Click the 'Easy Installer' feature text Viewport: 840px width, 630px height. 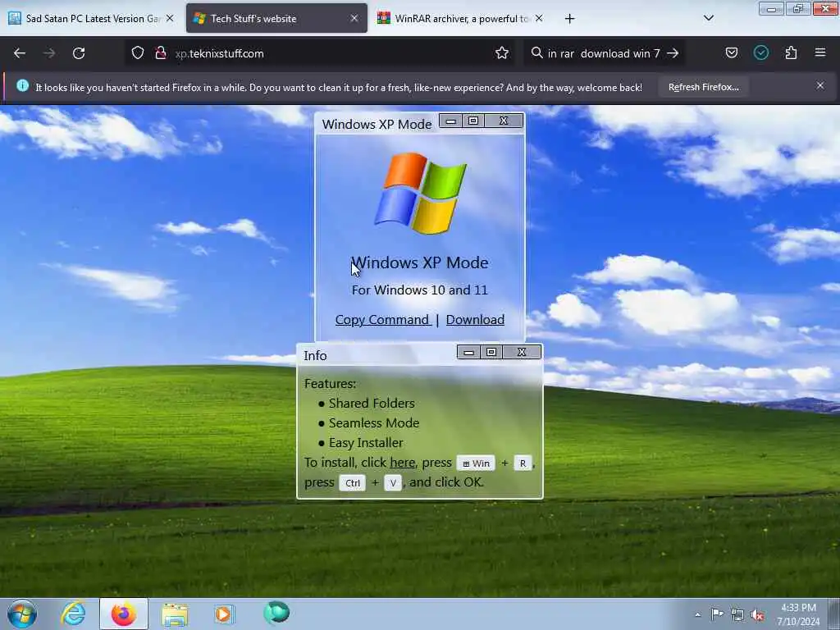[365, 443]
